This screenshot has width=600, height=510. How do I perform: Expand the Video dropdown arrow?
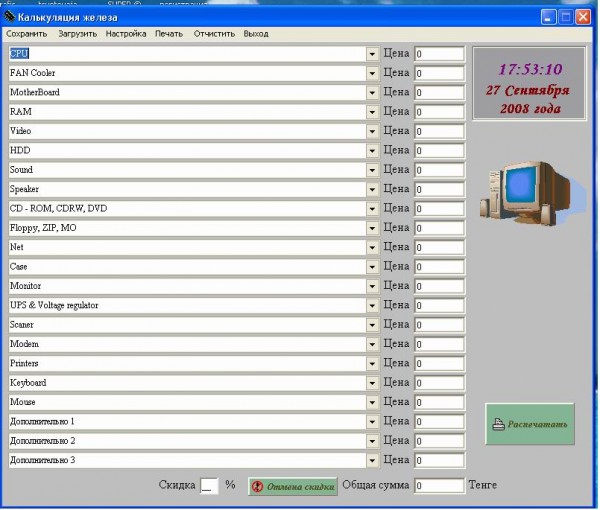point(372,132)
